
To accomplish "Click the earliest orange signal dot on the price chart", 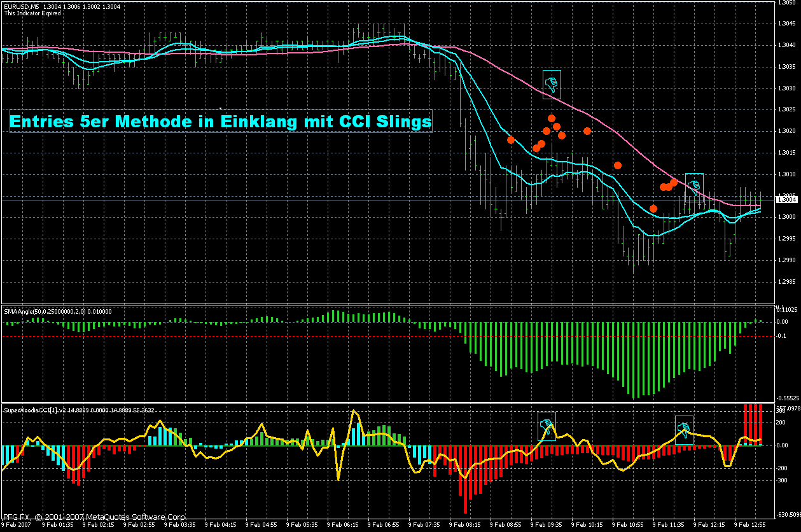I will pyautogui.click(x=510, y=139).
